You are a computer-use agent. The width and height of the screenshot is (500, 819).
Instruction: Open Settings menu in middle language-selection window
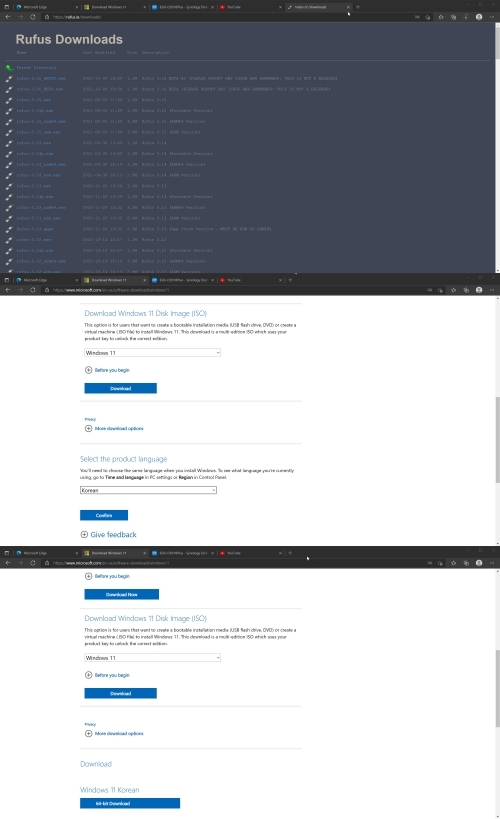point(492,290)
